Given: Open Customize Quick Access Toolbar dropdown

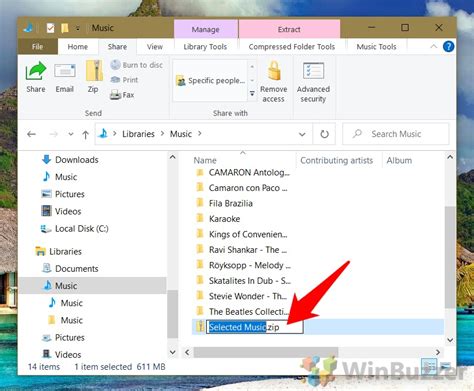Looking at the screenshot, I should click(x=78, y=29).
